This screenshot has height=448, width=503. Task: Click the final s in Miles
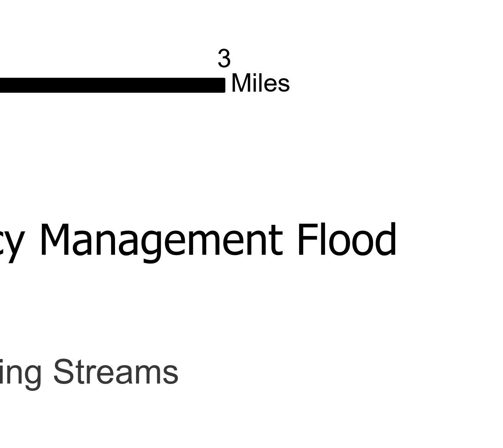coord(284,85)
